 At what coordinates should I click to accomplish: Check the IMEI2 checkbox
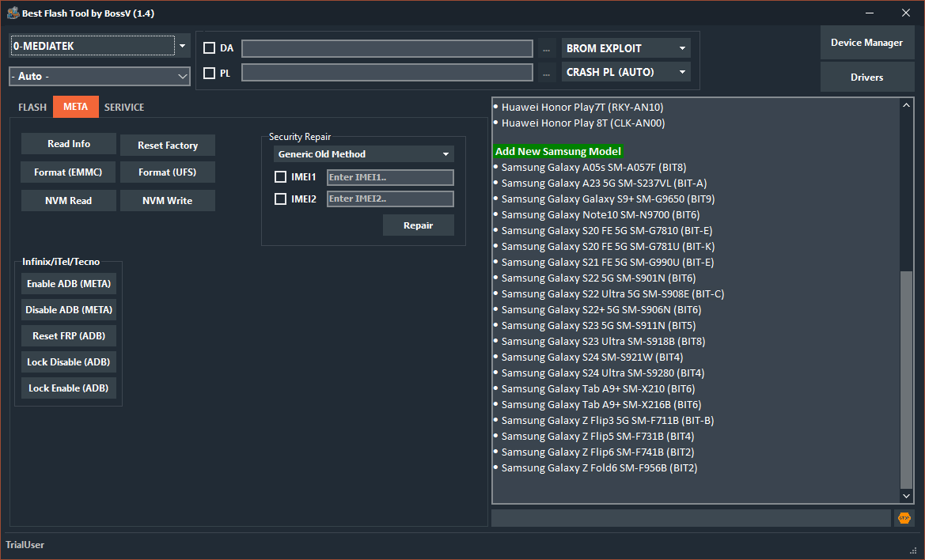(x=281, y=199)
